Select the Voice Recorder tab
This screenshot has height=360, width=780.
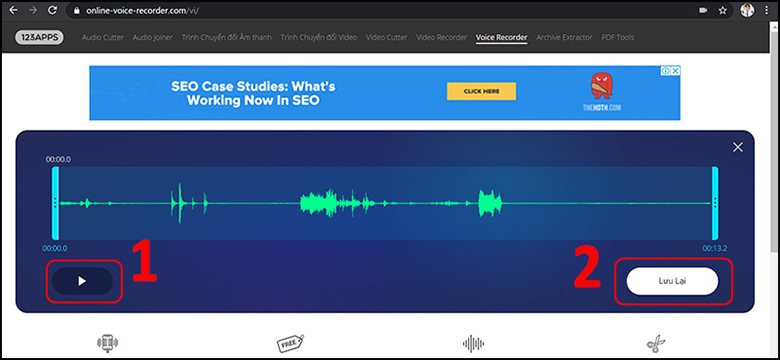(x=501, y=37)
